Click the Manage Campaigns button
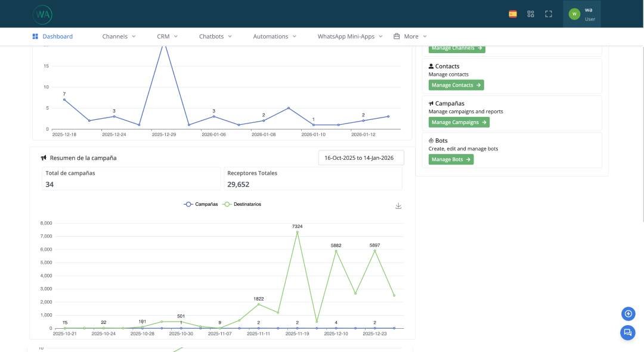Screen dimensions: 644x352 pyautogui.click(x=459, y=122)
